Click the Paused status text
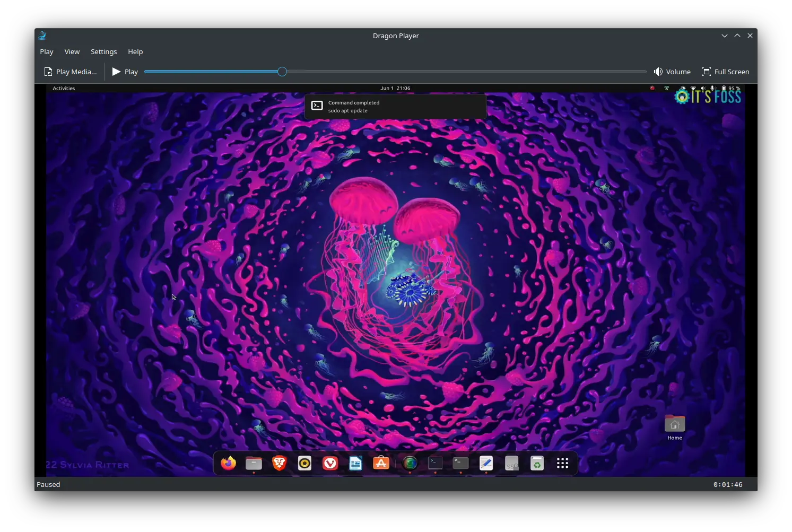Viewport: 792px width, 532px height. pos(48,484)
